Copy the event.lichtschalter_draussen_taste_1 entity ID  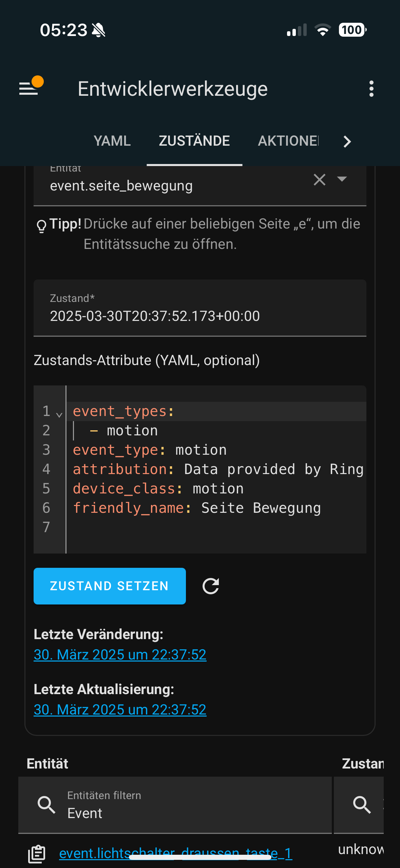point(37,854)
